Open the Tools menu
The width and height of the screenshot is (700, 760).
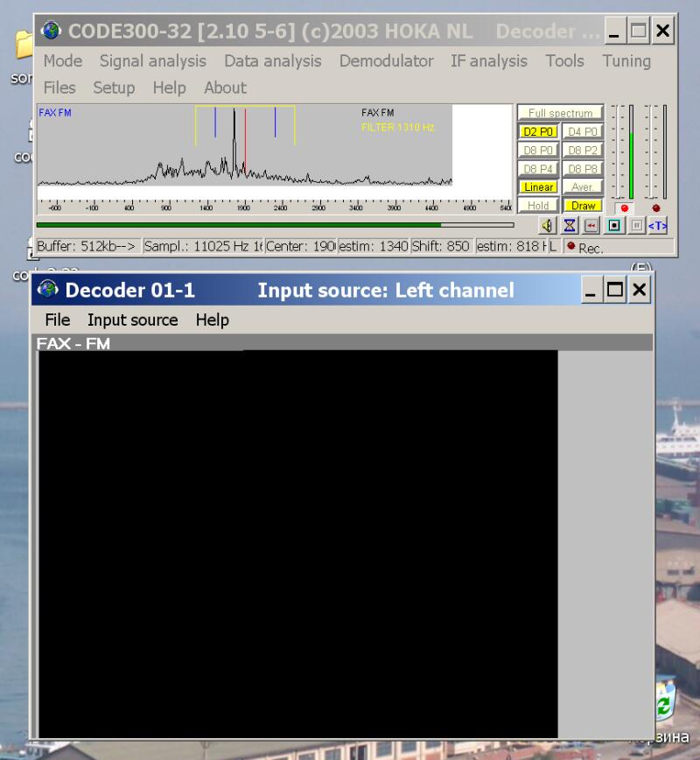[x=565, y=61]
